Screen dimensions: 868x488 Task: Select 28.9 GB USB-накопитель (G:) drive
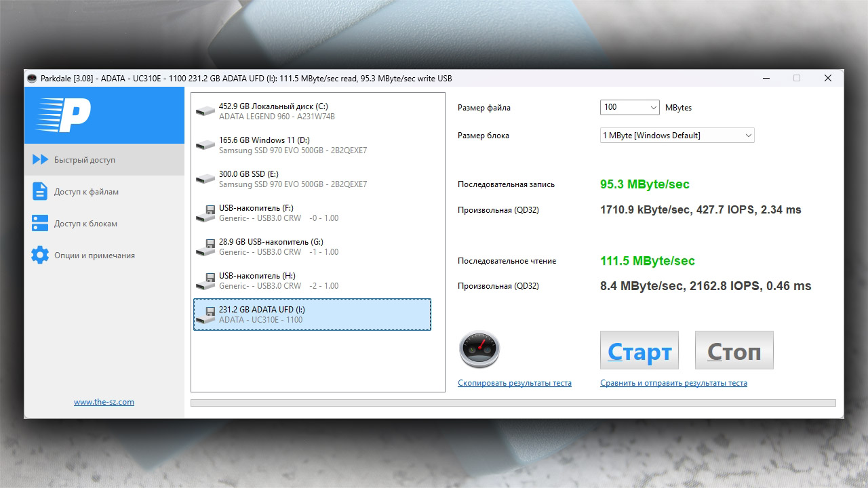(x=312, y=247)
